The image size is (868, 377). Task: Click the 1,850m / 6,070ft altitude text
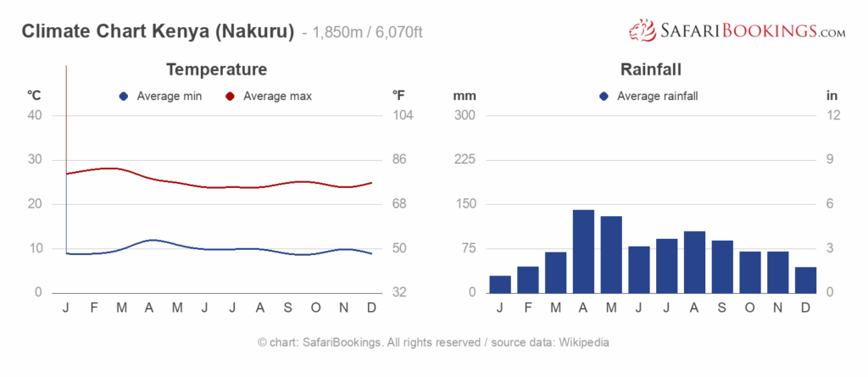368,33
